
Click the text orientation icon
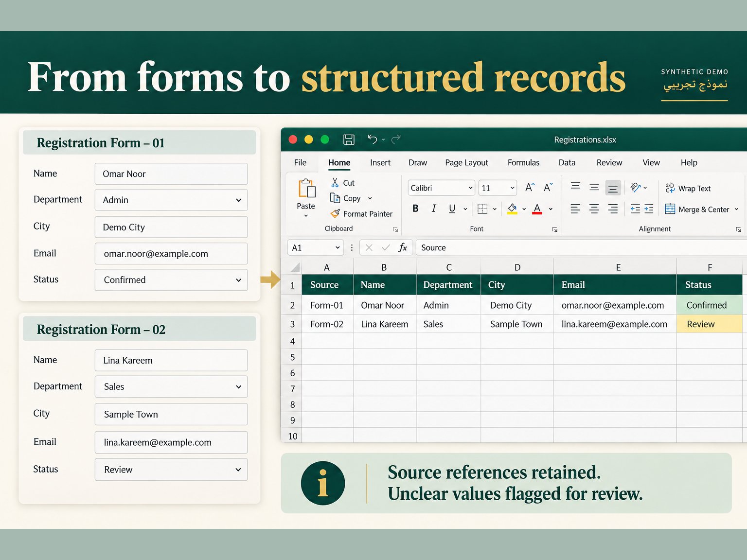coord(636,188)
